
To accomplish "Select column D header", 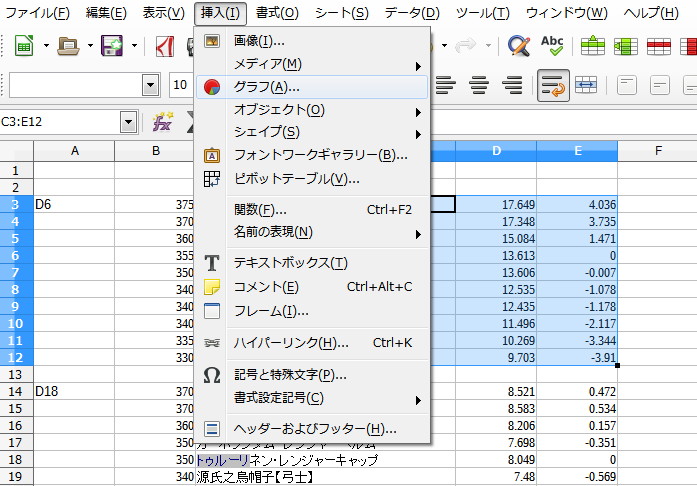I will click(x=496, y=151).
